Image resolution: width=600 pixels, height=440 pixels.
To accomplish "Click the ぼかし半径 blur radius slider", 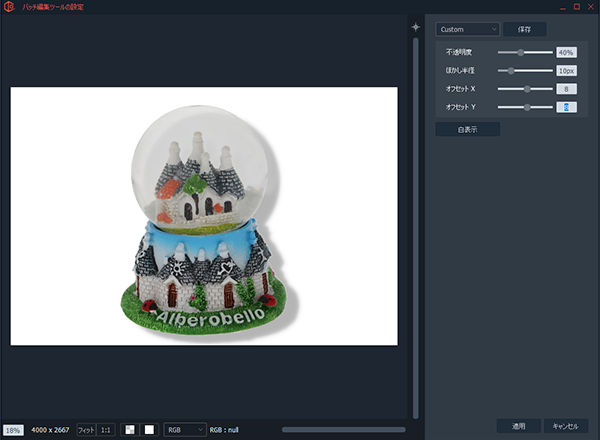I will tap(525, 71).
